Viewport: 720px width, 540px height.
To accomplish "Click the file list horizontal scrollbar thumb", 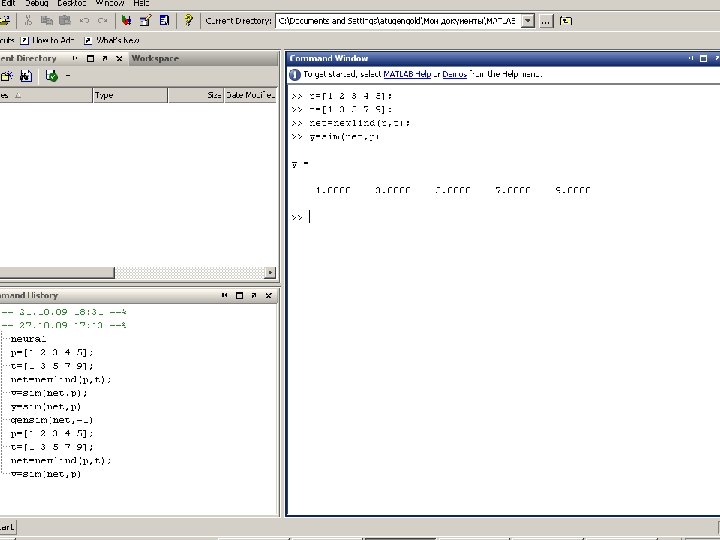I will (57, 273).
